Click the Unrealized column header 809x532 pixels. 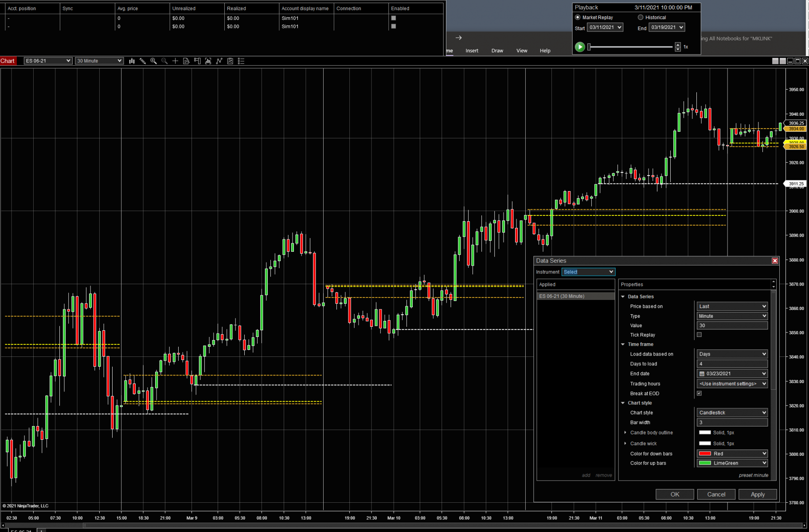pos(196,8)
